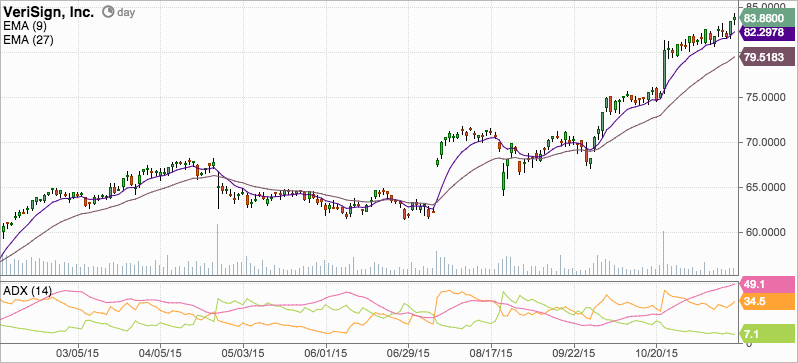Click the clock icon next to day
Screen dimensions: 798x363
tap(108, 12)
